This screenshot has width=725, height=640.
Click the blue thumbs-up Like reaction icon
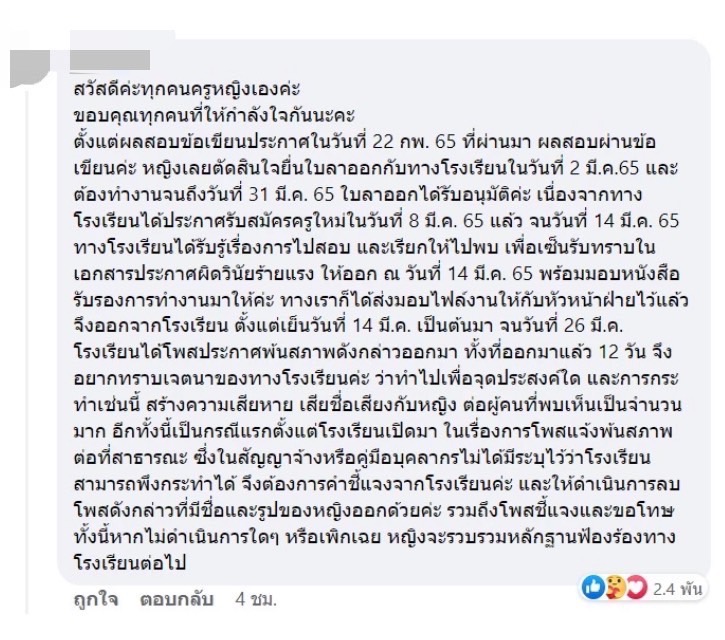point(592,588)
